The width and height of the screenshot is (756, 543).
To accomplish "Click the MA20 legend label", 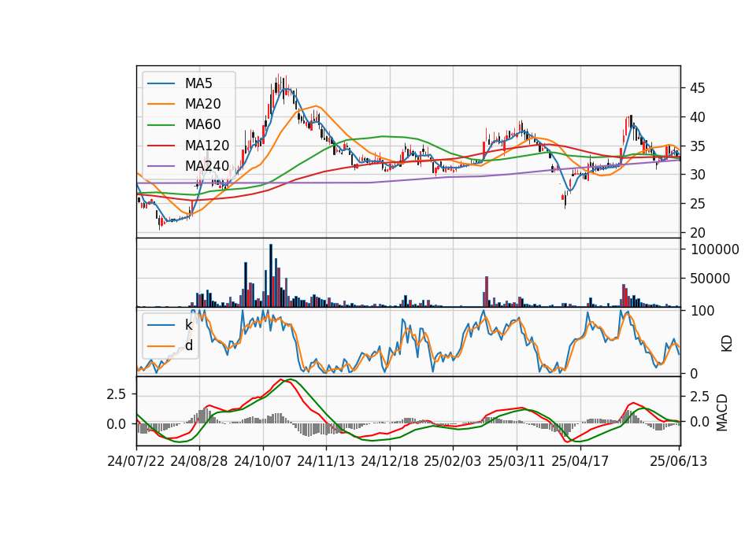I will click(203, 104).
